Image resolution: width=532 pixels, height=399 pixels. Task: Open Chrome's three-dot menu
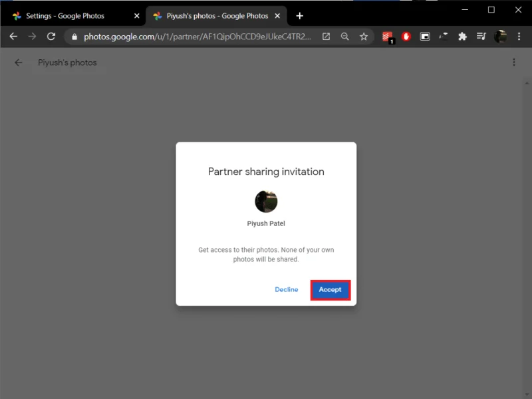pos(519,37)
